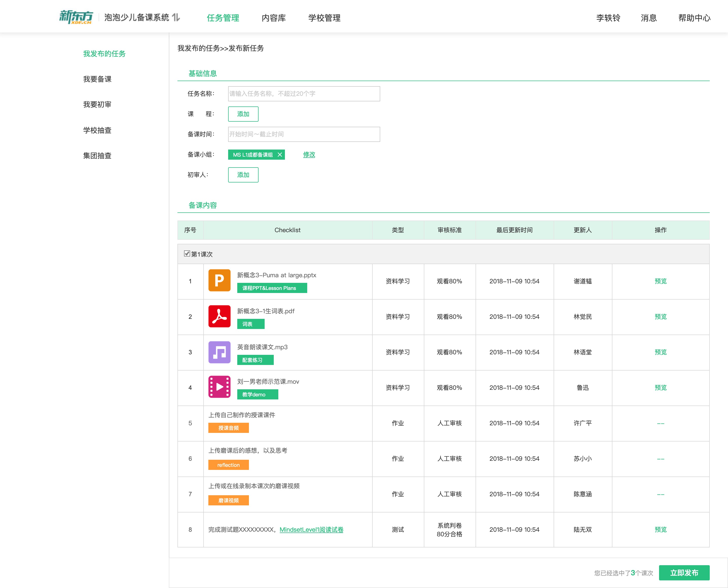
Task: Click 您已经选中了3个课次 status text
Action: (x=623, y=573)
